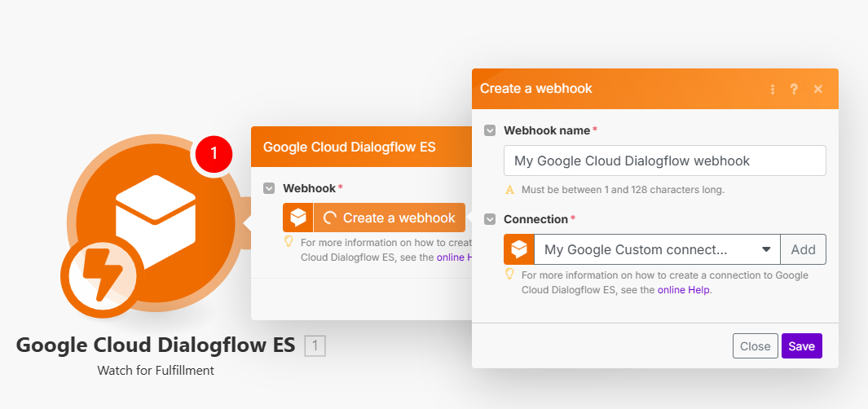The height and width of the screenshot is (409, 868).
Task: Close the Create a webhook dialog via X
Action: click(x=817, y=89)
